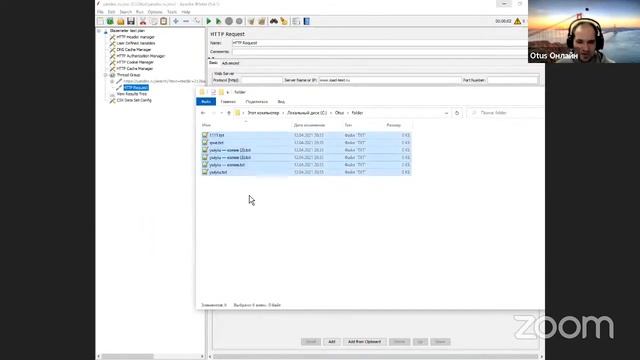640x360 pixels.
Task: Select User Defined Variables in the tree
Action: pos(136,43)
